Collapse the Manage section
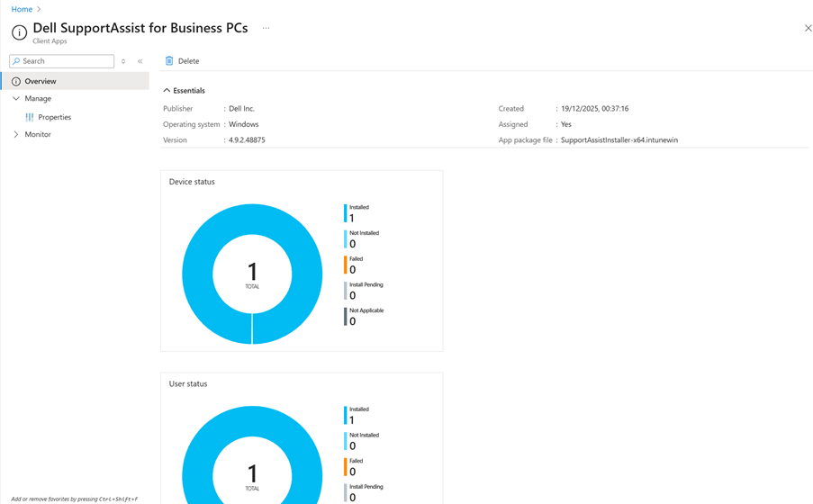 tap(16, 99)
